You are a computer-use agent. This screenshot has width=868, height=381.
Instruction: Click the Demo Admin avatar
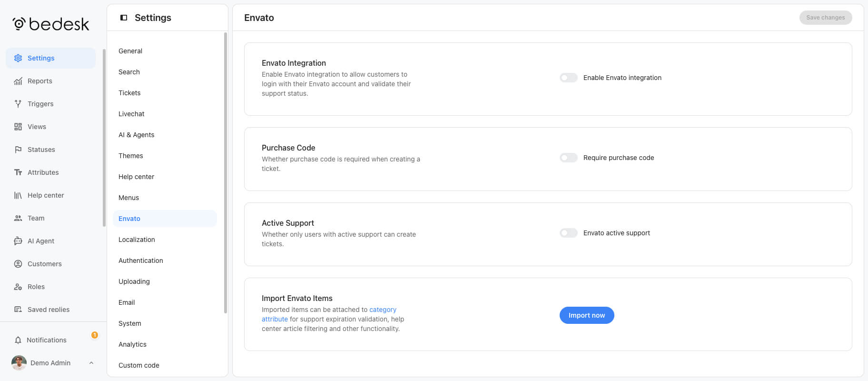19,363
